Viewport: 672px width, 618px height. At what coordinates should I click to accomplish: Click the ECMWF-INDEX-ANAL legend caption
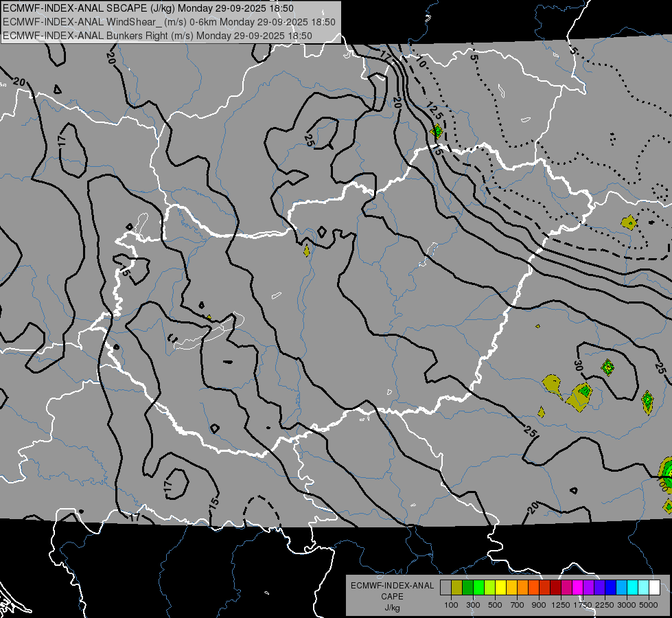pyautogui.click(x=392, y=586)
